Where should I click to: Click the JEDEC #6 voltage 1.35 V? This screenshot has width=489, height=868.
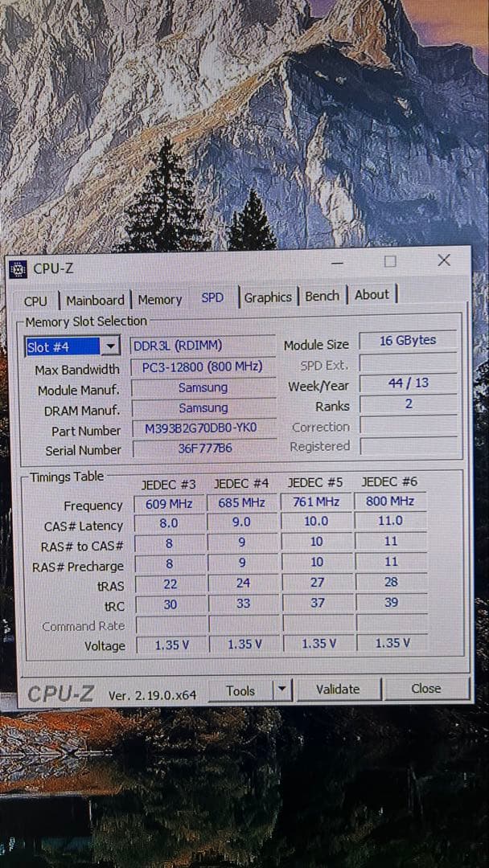pyautogui.click(x=392, y=643)
